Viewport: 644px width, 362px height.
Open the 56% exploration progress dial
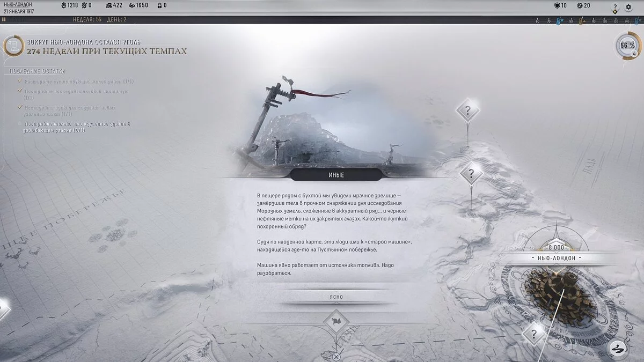626,46
